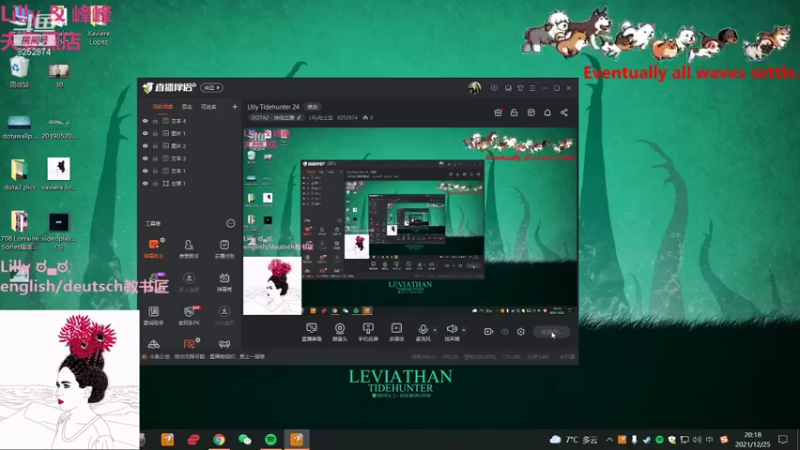This screenshot has width=800, height=450.
Task: Click the car icon in the toolbox
Action: 154,344
